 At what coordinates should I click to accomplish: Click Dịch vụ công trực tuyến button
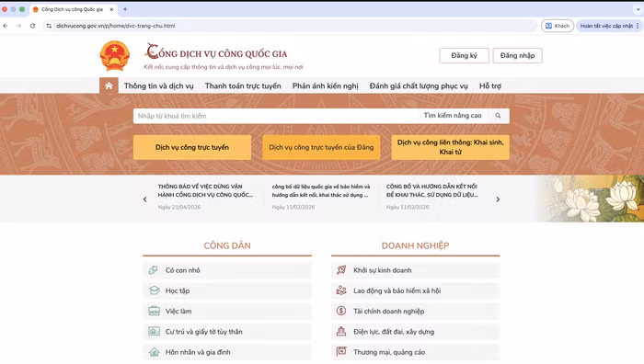click(192, 147)
